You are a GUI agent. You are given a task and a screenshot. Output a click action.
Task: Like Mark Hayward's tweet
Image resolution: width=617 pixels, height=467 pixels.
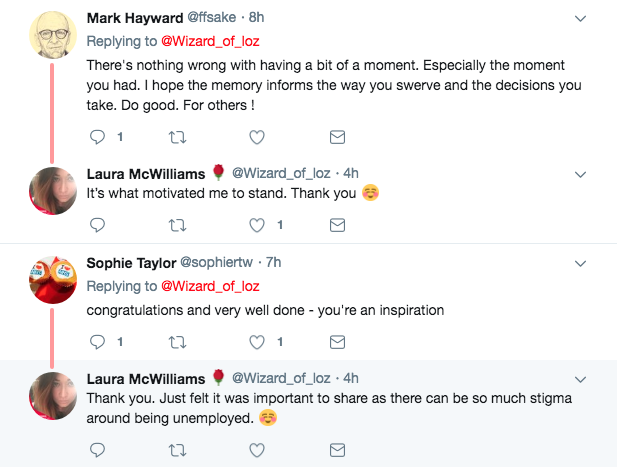click(x=257, y=136)
